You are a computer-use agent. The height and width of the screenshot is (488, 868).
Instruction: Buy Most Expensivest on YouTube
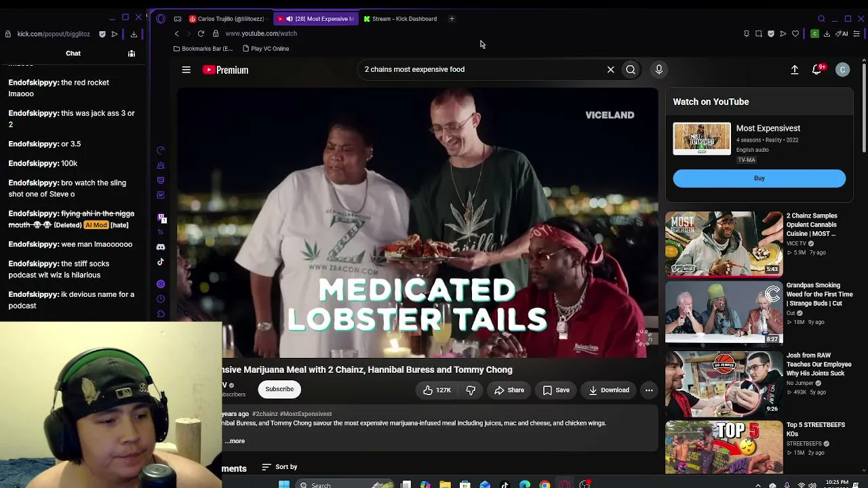(759, 178)
